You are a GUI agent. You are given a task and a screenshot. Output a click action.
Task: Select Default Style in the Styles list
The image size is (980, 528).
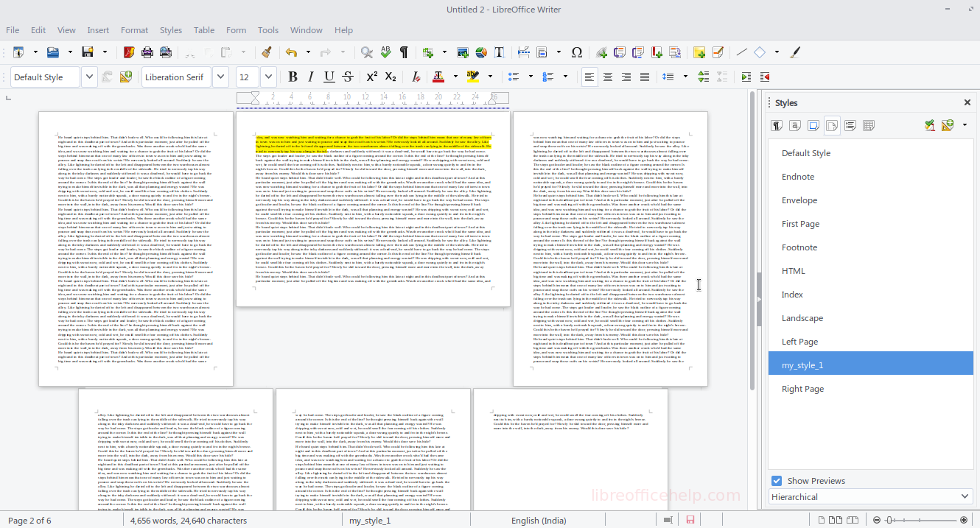tap(870, 153)
